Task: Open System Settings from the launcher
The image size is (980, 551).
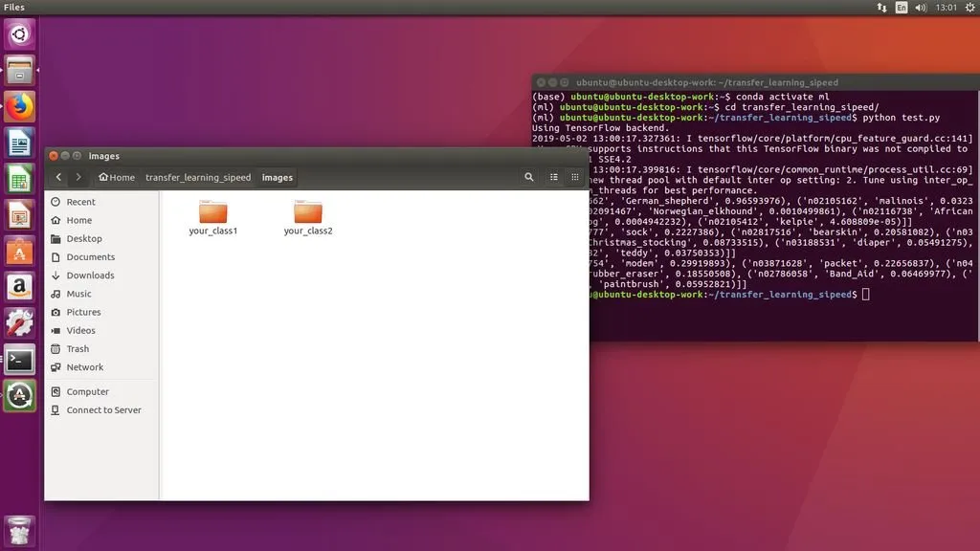Action: [19, 323]
